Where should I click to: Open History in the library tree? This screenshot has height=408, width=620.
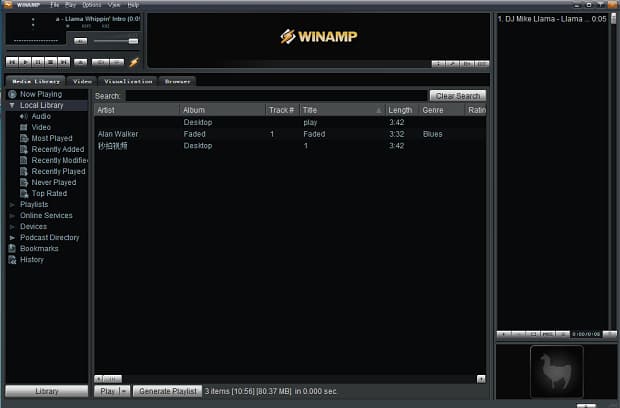click(12, 259)
